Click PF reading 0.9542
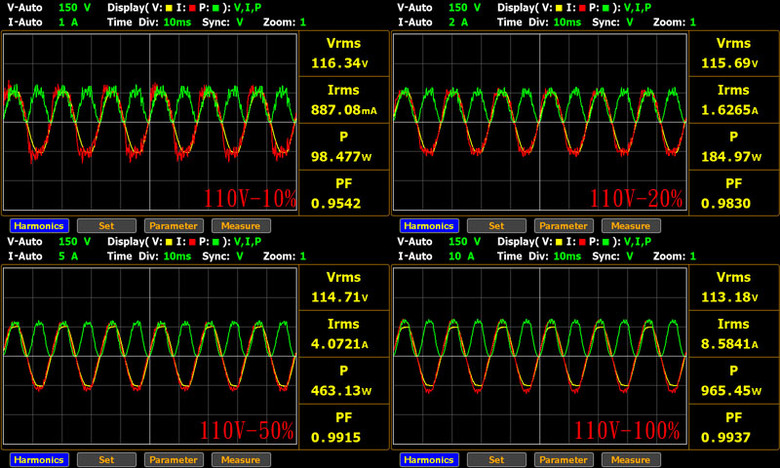This screenshot has width=780, height=468. (336, 203)
